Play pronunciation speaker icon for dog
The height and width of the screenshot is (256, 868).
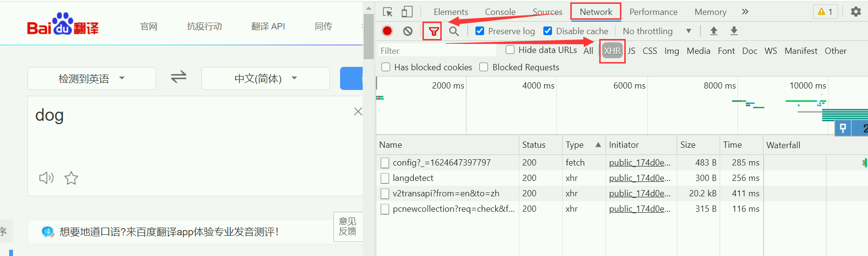[46, 178]
